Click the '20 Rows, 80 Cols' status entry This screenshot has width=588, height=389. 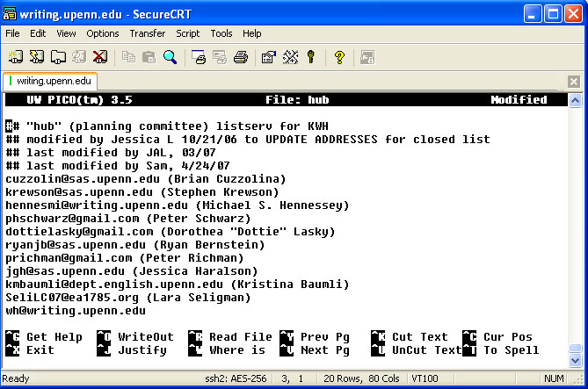361,378
